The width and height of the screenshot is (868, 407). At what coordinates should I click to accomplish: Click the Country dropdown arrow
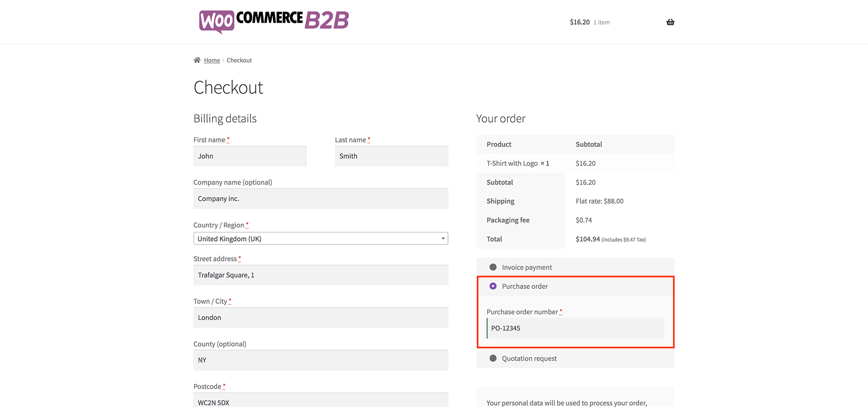point(443,239)
